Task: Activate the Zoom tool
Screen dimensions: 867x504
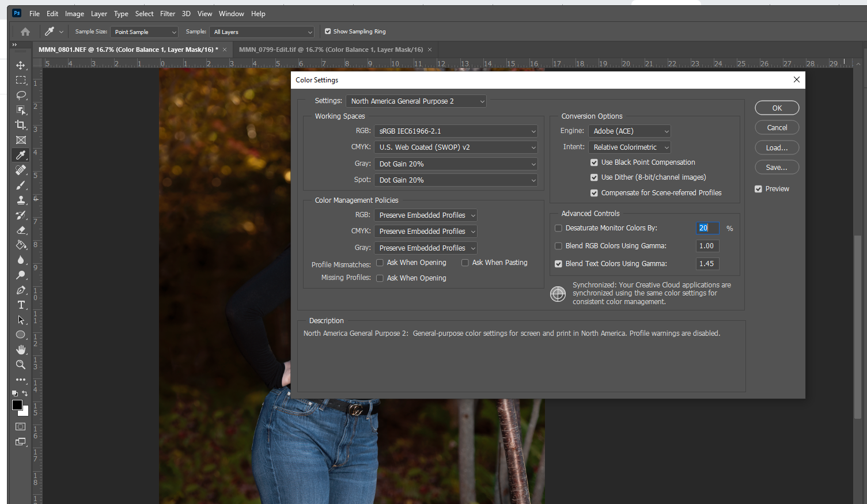Action: click(21, 364)
